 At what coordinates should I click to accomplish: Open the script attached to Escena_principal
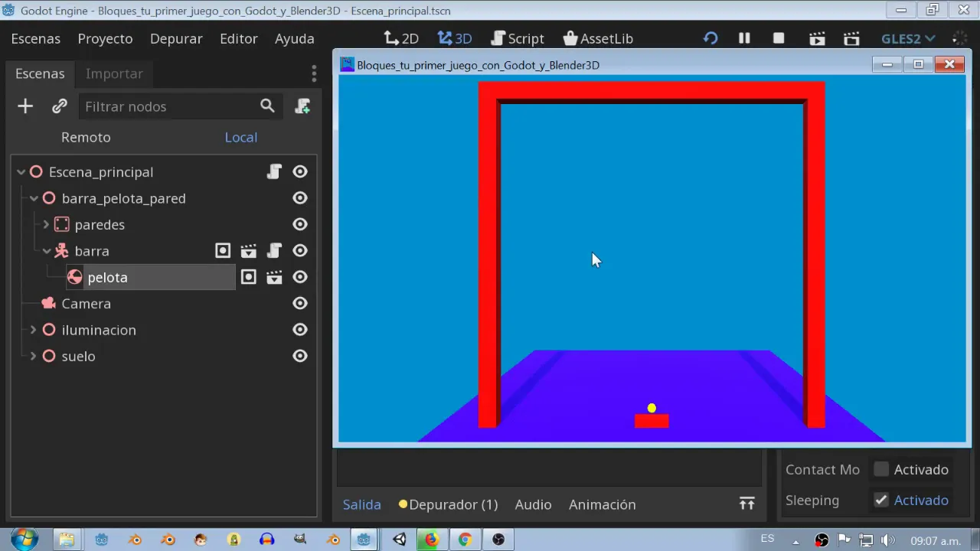[274, 171]
